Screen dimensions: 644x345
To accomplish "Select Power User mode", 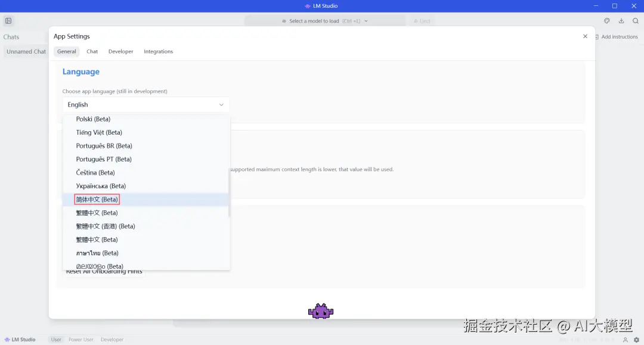I will [x=81, y=340].
